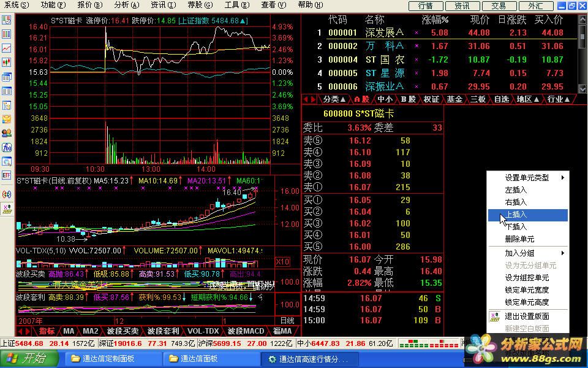This screenshot has height=368, width=588.
Task: Click the 行情 button at top right
Action: pos(426,6)
